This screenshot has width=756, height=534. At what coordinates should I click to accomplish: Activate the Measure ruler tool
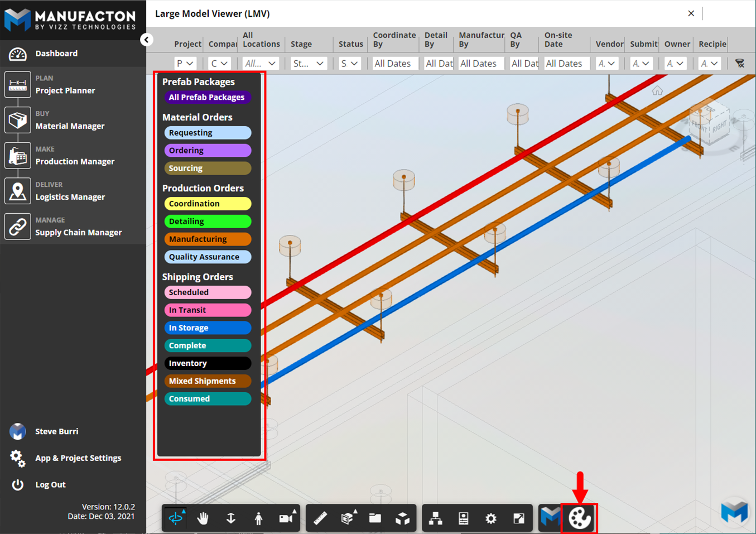point(319,518)
